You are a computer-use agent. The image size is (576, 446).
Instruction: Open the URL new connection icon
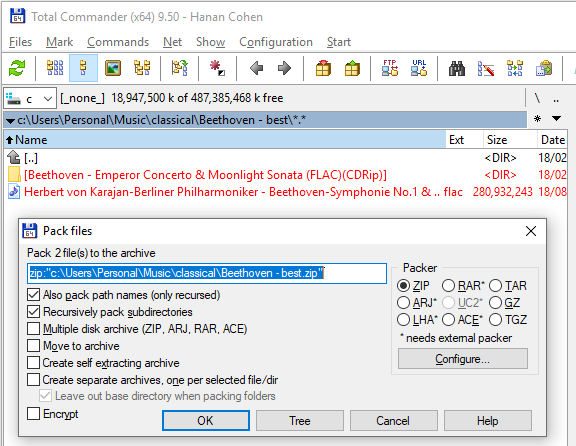(x=419, y=68)
